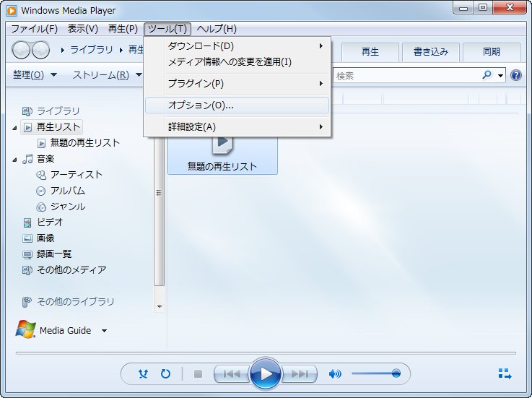Screen dimensions: 532x398
Task: Click the アルバム disc icon
Action: (40, 191)
